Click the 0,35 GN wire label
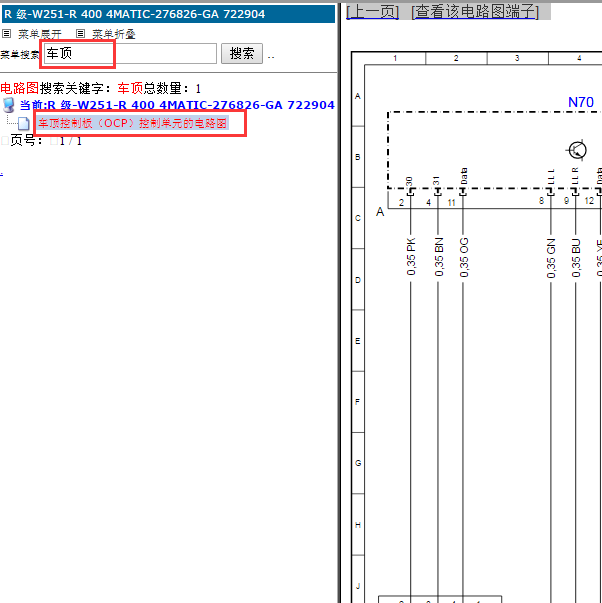Image resolution: width=602 pixels, height=603 pixels. point(551,258)
